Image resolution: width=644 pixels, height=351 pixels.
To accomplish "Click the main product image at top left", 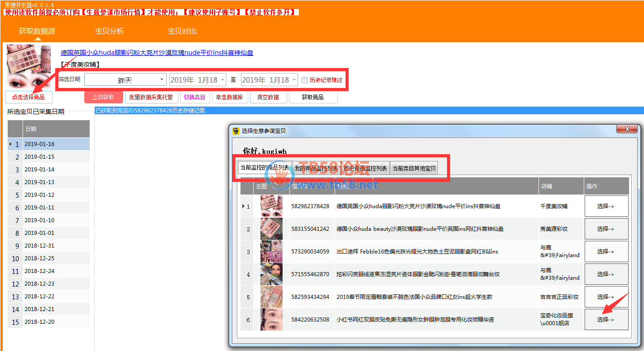I will point(29,67).
